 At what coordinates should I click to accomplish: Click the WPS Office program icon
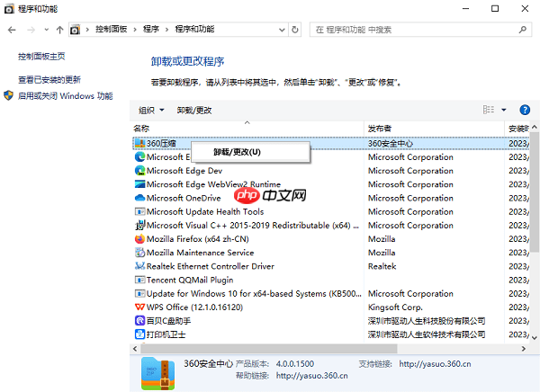(x=139, y=307)
